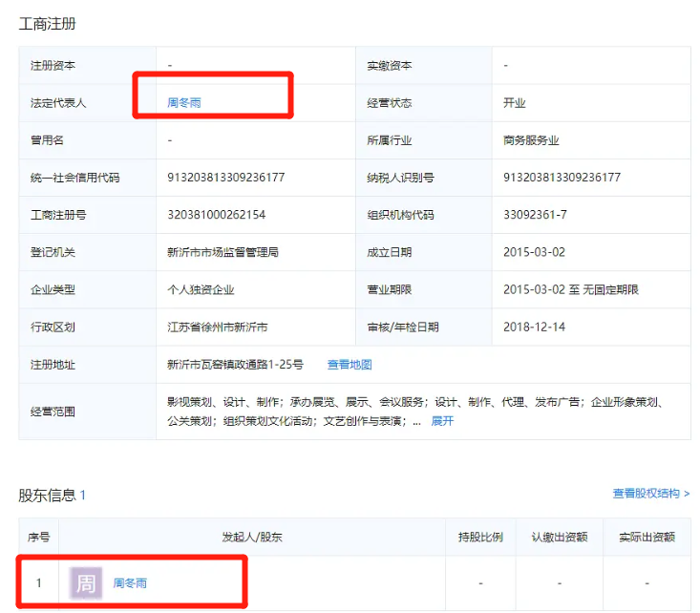Click 查看地图 link beside registered address
This screenshot has height=613, width=700.
[x=350, y=364]
